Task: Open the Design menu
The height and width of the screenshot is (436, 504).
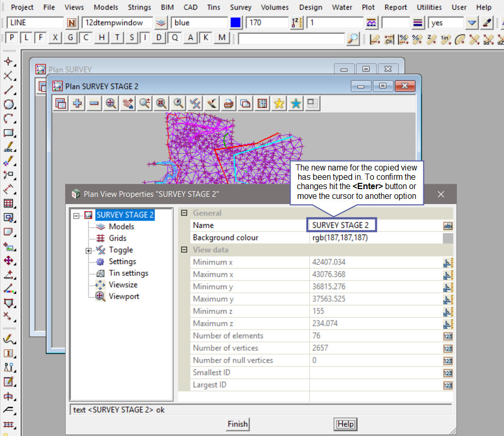Action: [310, 7]
